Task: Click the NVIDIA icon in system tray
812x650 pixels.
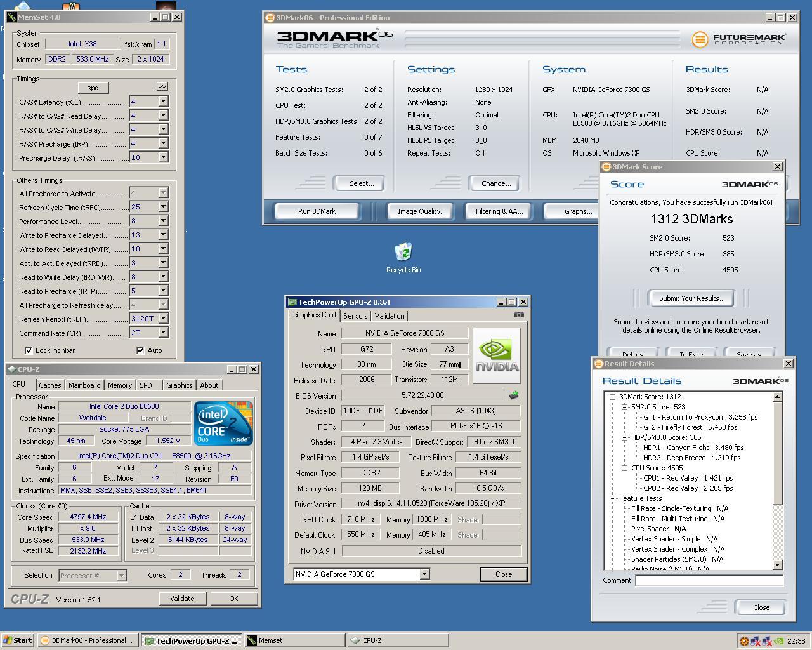Action: (779, 640)
